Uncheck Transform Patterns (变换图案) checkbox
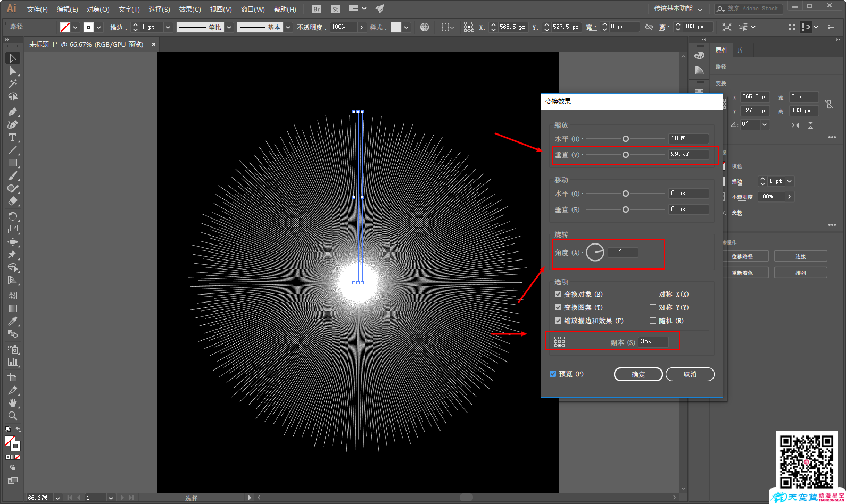The image size is (846, 504). pos(558,307)
